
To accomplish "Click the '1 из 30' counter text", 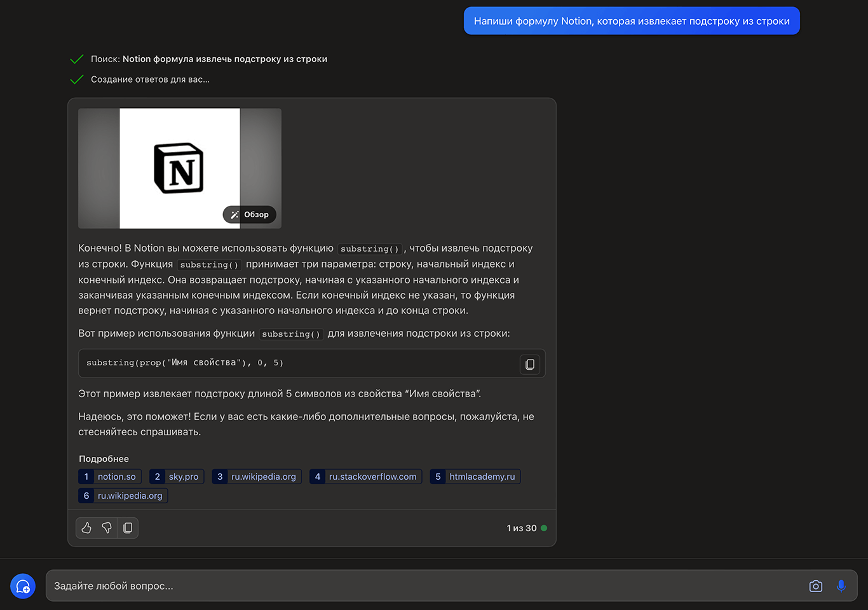I will (522, 528).
